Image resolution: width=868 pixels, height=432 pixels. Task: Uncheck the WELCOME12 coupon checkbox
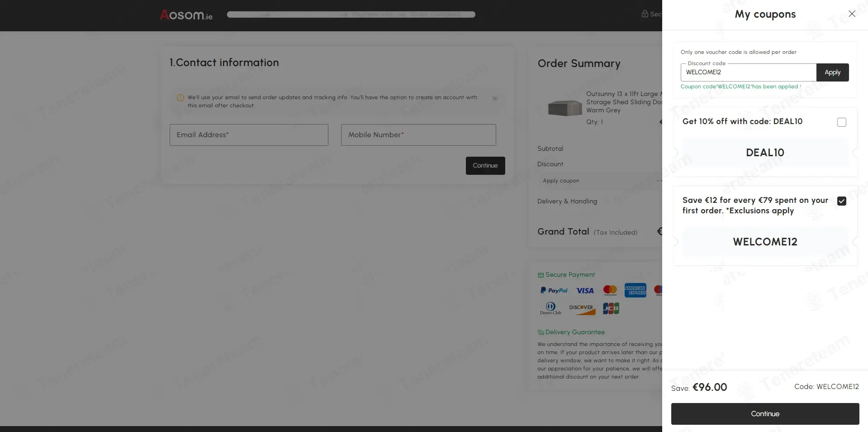click(x=841, y=201)
